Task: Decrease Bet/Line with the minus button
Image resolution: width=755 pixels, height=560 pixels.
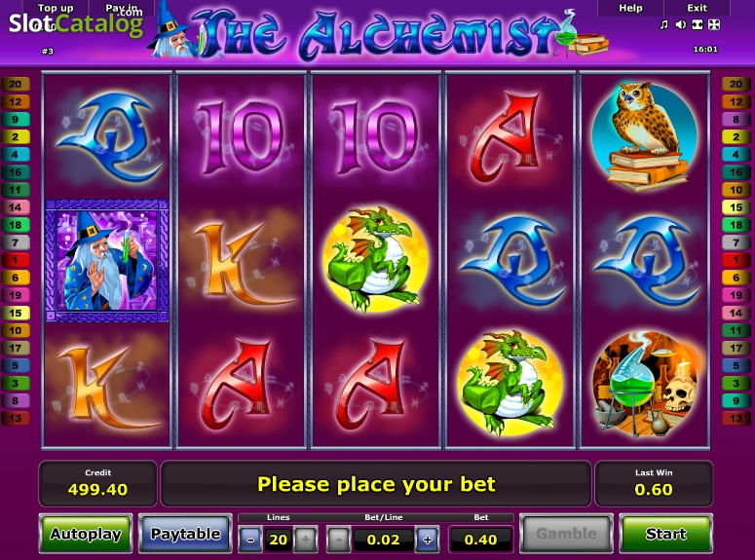Action: point(338,540)
